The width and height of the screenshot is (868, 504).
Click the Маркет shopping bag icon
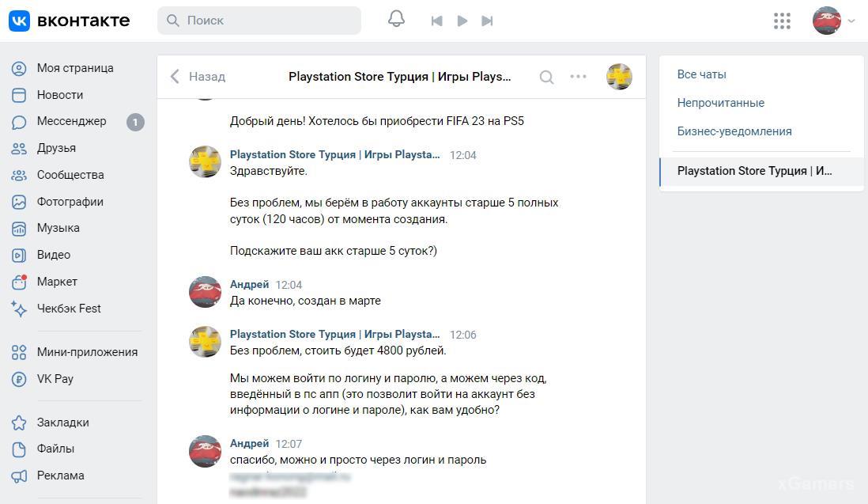pyautogui.click(x=19, y=282)
